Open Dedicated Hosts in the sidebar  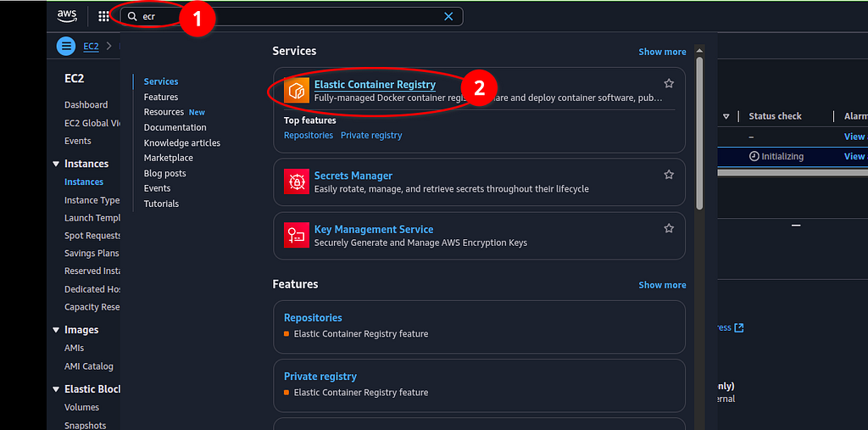click(x=92, y=289)
